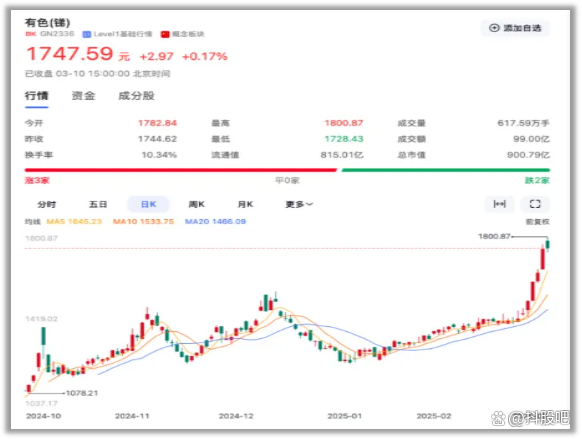Click the 成交量 value 617.59万手

click(523, 123)
